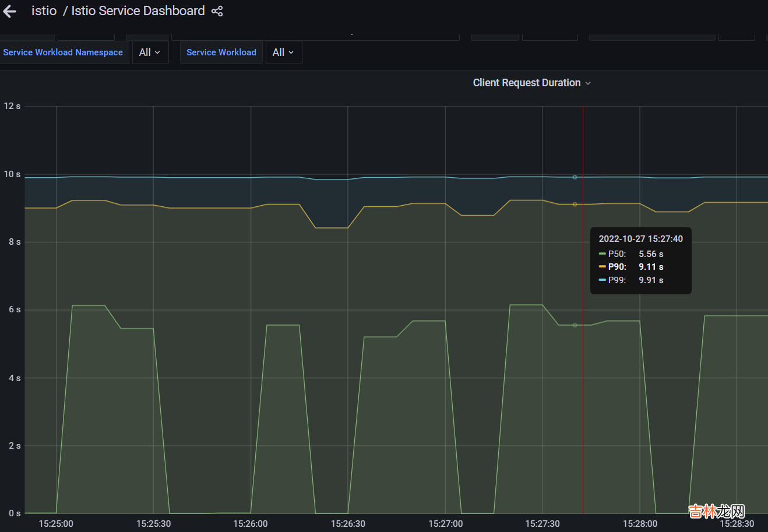Click the yellow P90 swatch in tooltip
768x532 pixels.
[x=602, y=267]
